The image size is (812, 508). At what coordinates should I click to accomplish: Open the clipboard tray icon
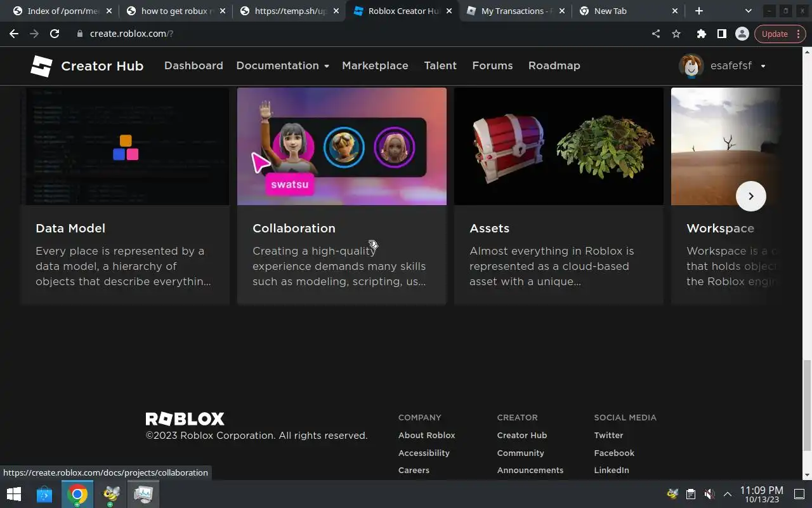click(691, 493)
